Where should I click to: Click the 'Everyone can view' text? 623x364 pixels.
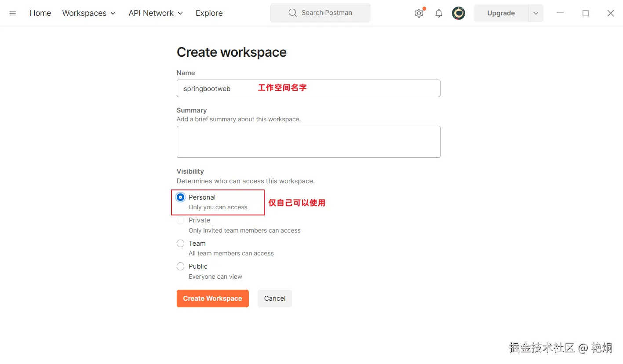[215, 277]
